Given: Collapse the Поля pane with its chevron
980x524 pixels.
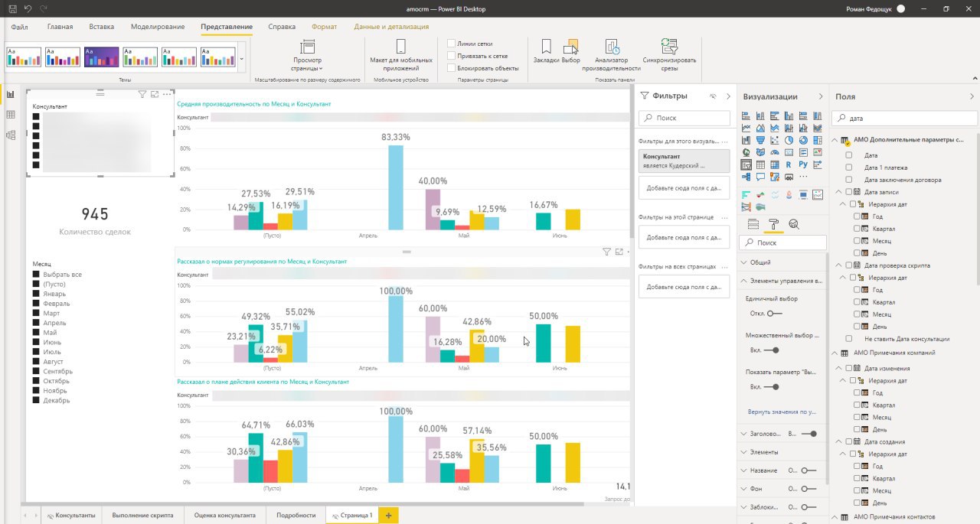Looking at the screenshot, I should pyautogui.click(x=972, y=96).
